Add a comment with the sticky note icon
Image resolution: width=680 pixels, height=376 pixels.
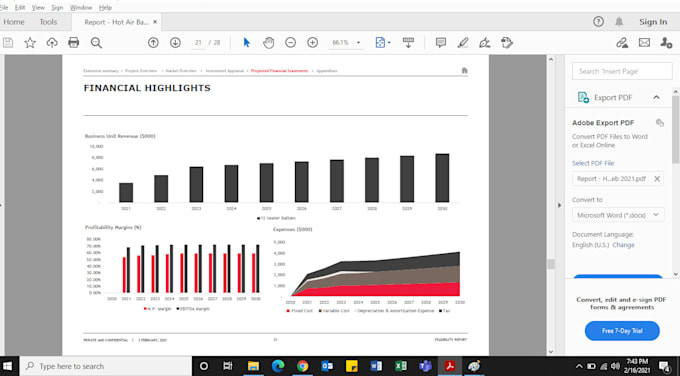(x=441, y=43)
